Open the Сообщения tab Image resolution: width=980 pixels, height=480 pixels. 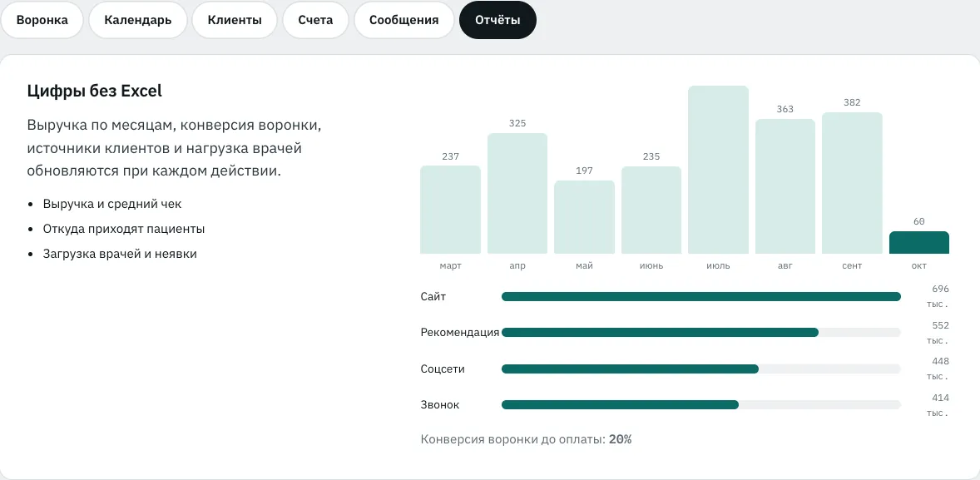(403, 20)
